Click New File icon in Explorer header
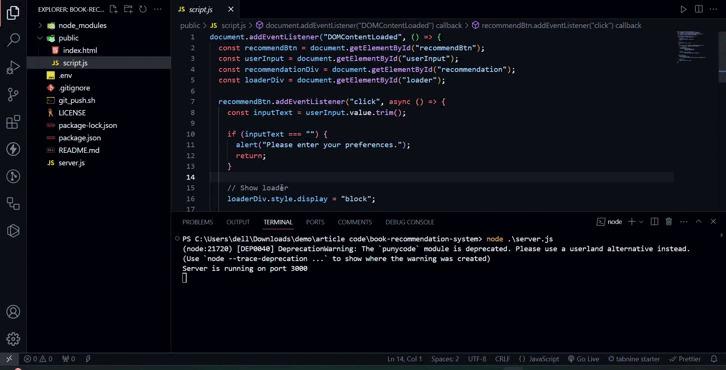The width and height of the screenshot is (726, 370). 113,9
